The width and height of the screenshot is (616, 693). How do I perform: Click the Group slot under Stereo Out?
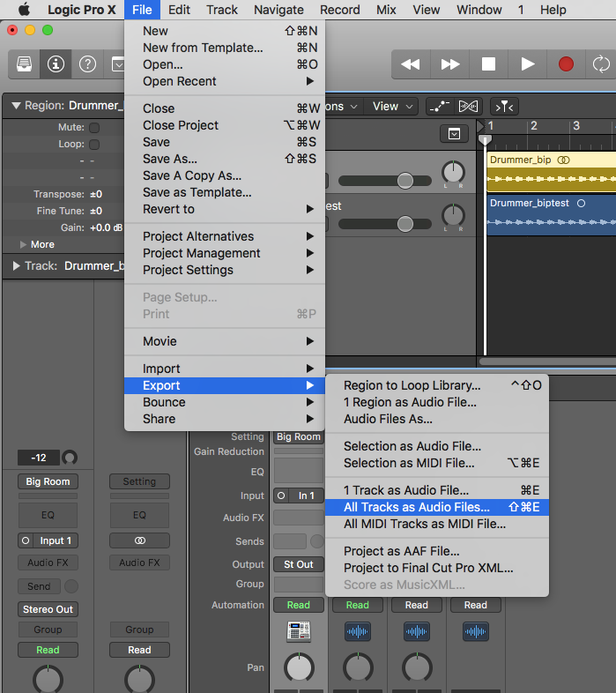48,630
